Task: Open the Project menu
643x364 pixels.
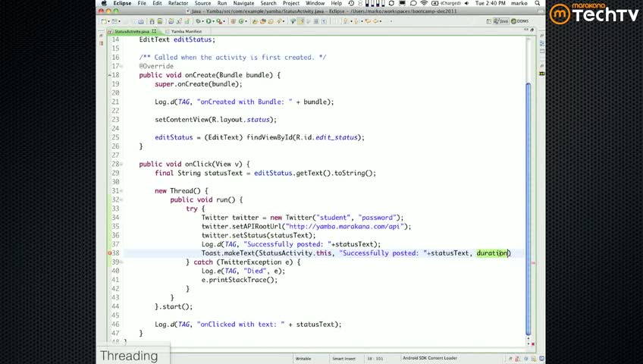Action: coord(290,3)
